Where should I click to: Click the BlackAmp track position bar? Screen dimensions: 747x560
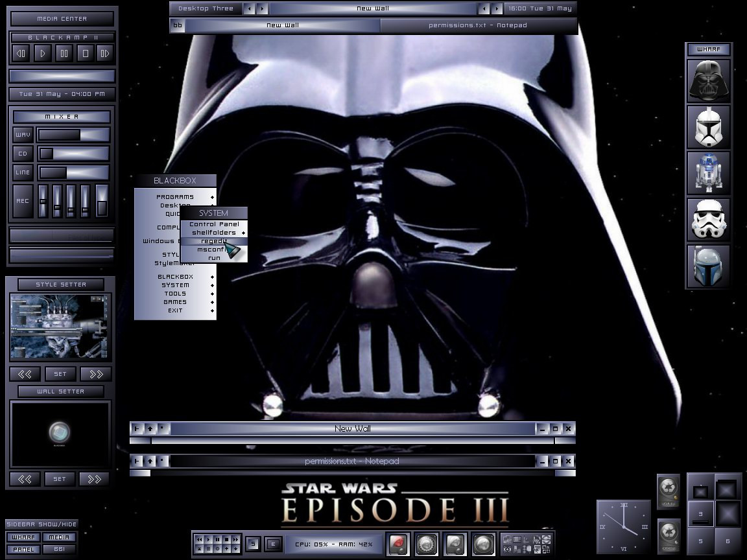pos(62,76)
